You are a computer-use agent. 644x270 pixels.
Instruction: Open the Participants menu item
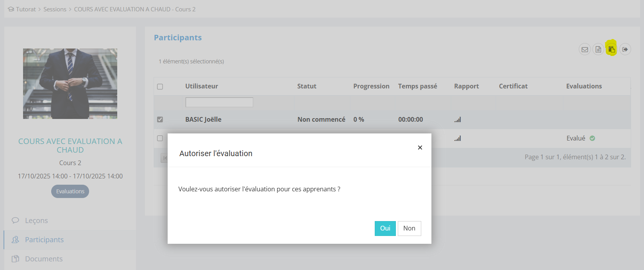tap(44, 239)
